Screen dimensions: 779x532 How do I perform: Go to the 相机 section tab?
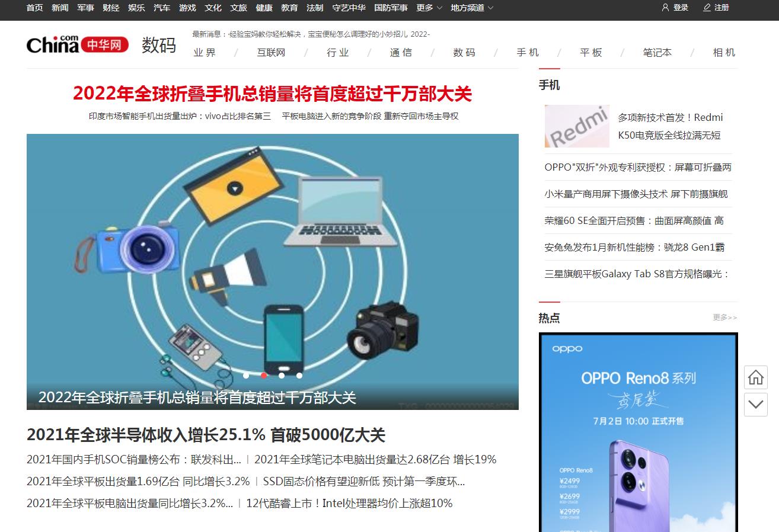724,53
